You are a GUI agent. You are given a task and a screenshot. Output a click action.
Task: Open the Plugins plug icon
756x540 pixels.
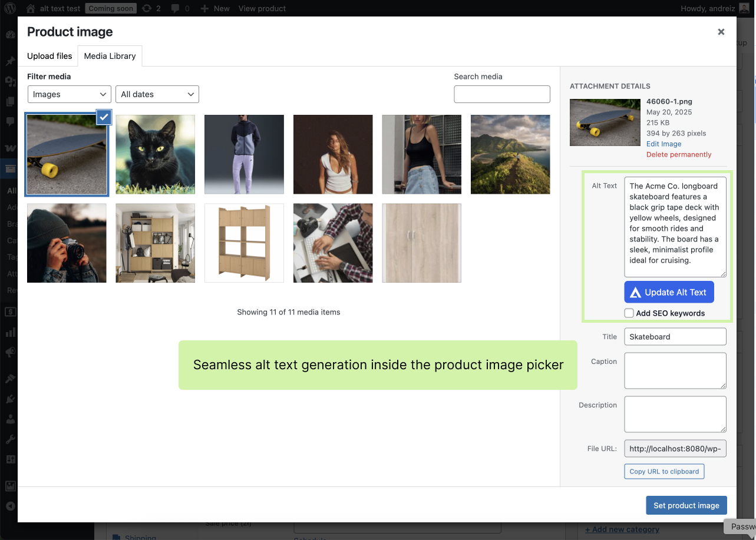pyautogui.click(x=10, y=399)
